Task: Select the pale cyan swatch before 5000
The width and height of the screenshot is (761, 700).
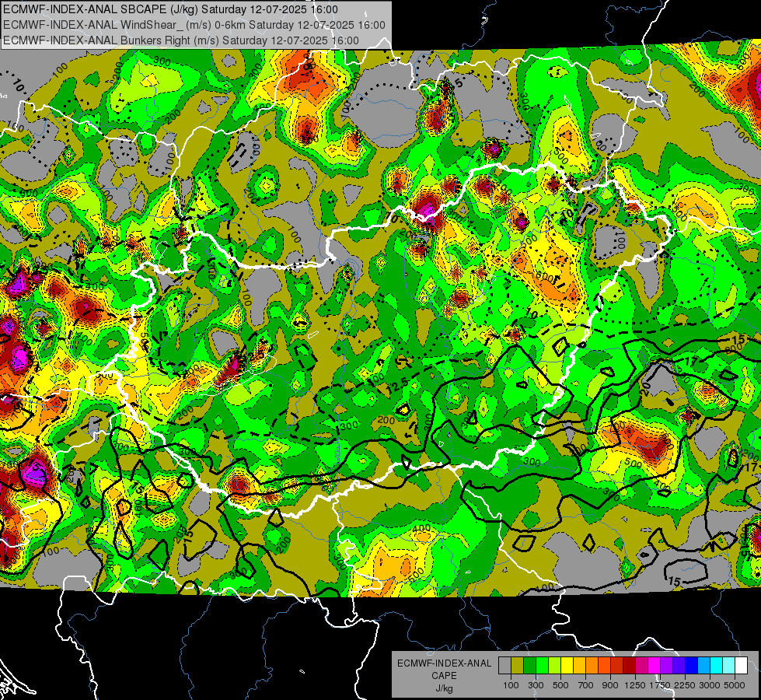Action: 729,666
